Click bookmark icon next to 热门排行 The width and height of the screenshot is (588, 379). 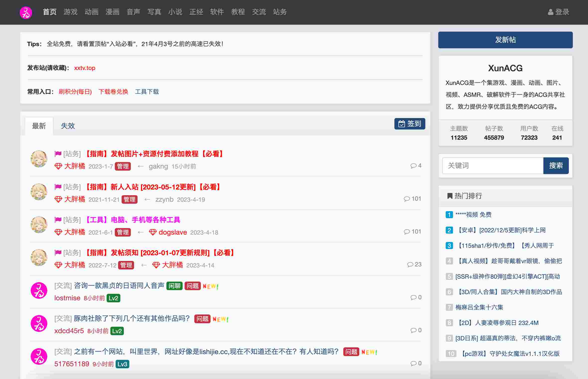click(450, 196)
